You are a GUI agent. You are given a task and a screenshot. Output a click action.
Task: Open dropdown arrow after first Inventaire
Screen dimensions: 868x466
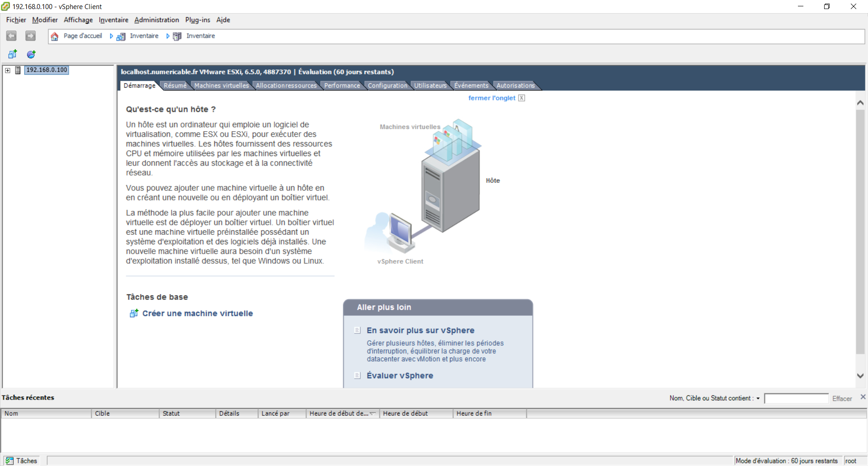point(168,36)
